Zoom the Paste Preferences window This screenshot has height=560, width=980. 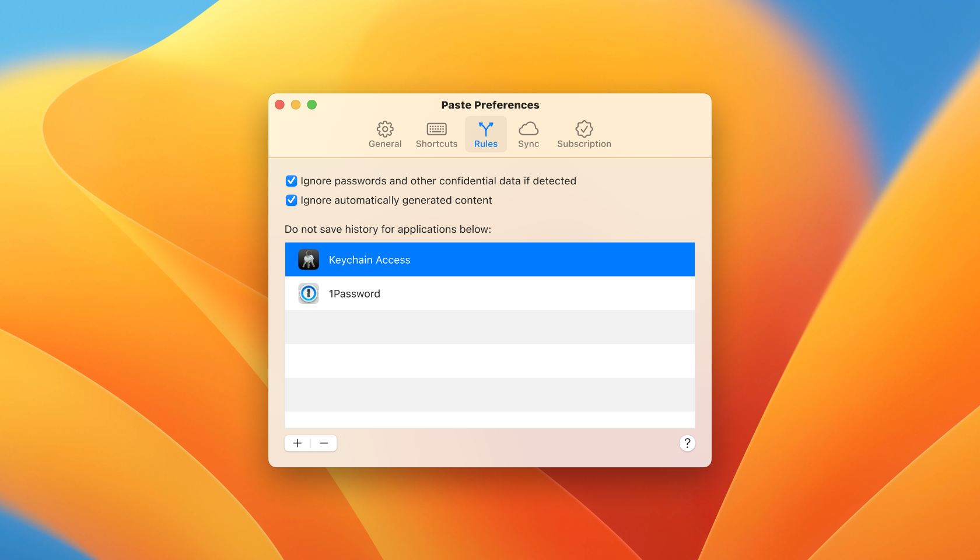coord(312,104)
